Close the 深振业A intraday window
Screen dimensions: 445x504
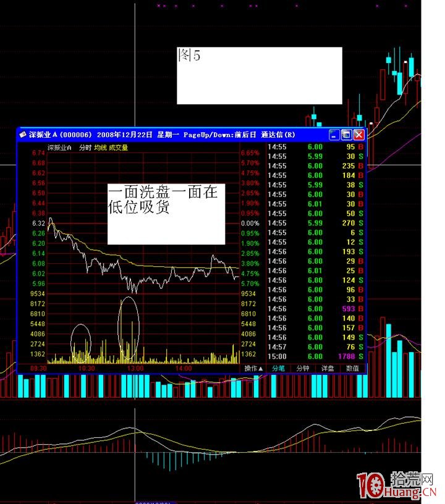[x=359, y=135]
